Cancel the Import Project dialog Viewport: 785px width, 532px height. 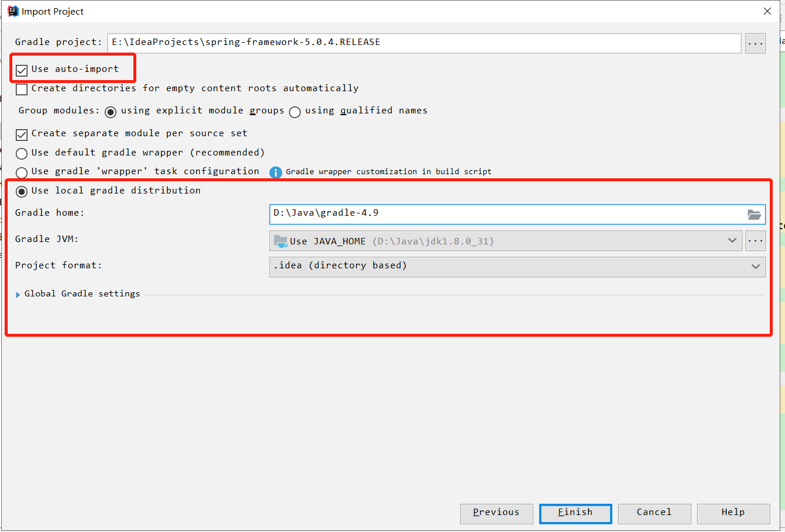pyautogui.click(x=655, y=513)
